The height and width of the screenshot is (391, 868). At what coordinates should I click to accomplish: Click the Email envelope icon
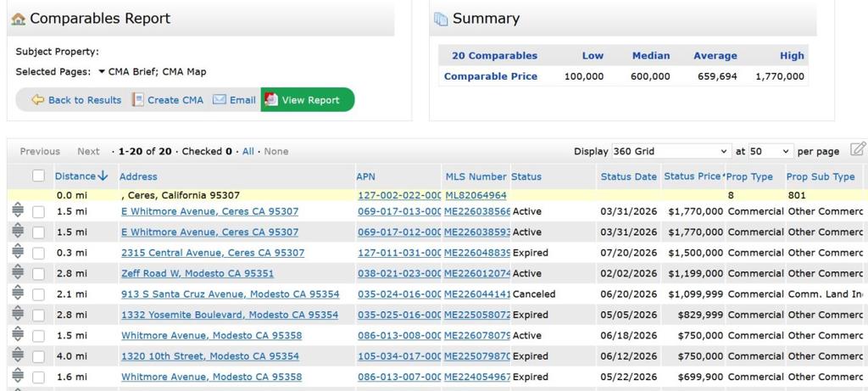220,100
